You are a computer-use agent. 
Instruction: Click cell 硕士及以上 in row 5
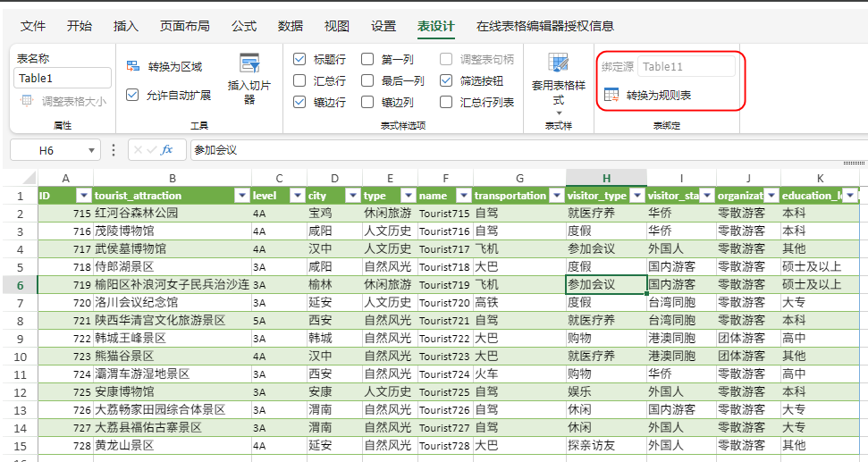pos(820,266)
